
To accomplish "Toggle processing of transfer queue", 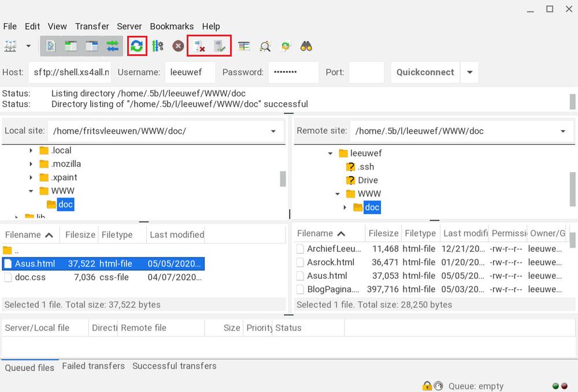I will [157, 46].
